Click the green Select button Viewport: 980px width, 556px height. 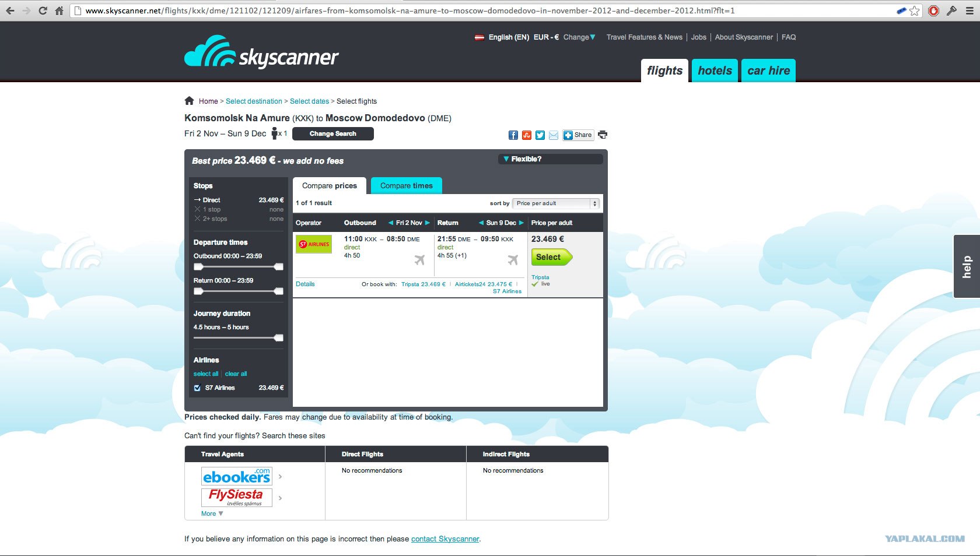coord(551,257)
